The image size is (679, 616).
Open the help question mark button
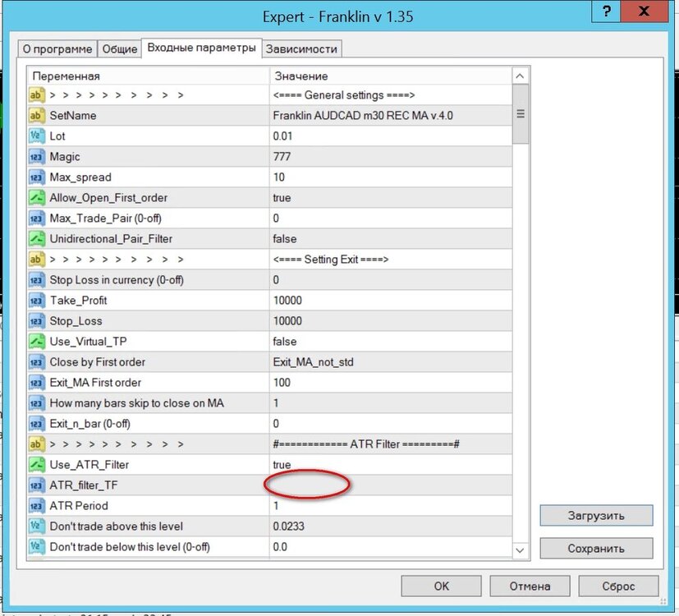[606, 11]
